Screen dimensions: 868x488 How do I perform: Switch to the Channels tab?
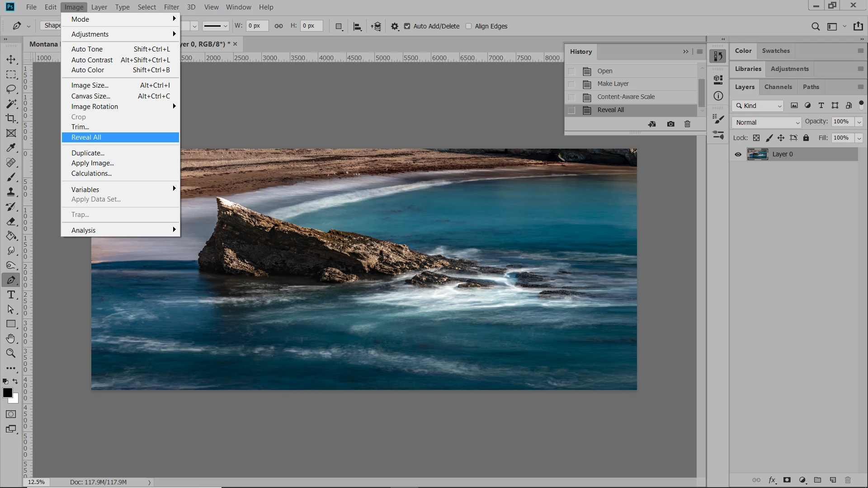pyautogui.click(x=778, y=87)
